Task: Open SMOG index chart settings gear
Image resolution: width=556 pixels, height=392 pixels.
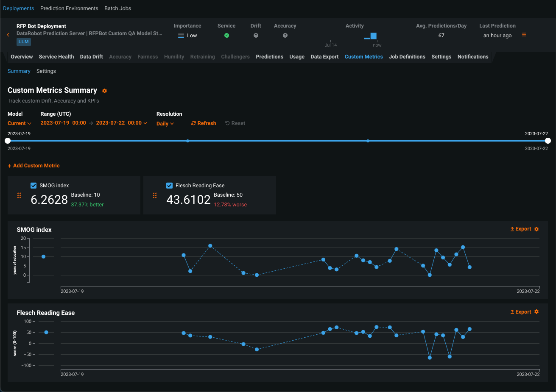Action: (x=536, y=229)
